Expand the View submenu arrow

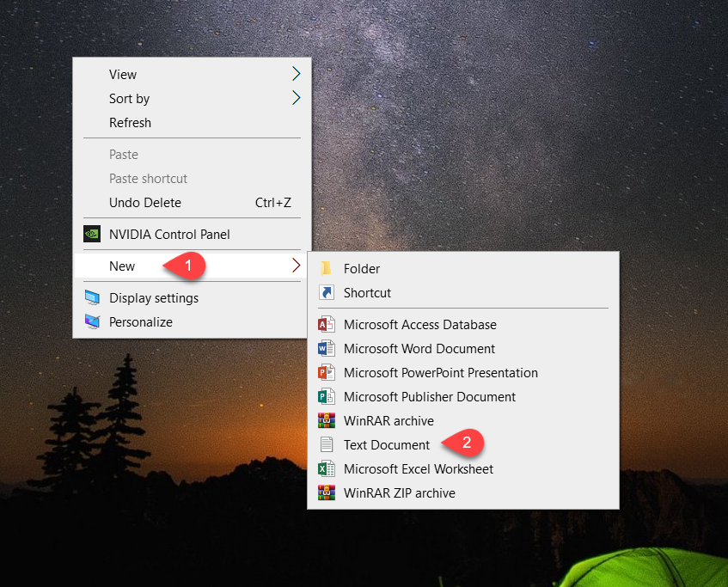pos(297,74)
